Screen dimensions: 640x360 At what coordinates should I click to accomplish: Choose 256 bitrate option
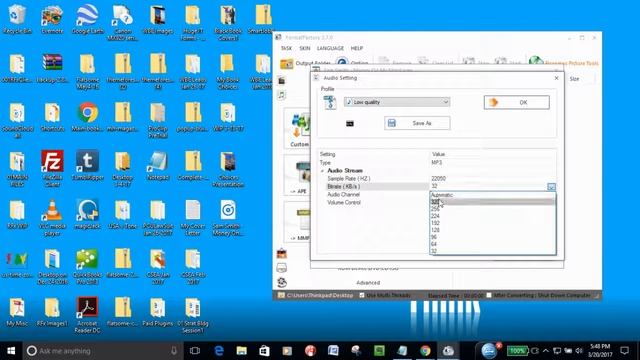click(x=492, y=209)
